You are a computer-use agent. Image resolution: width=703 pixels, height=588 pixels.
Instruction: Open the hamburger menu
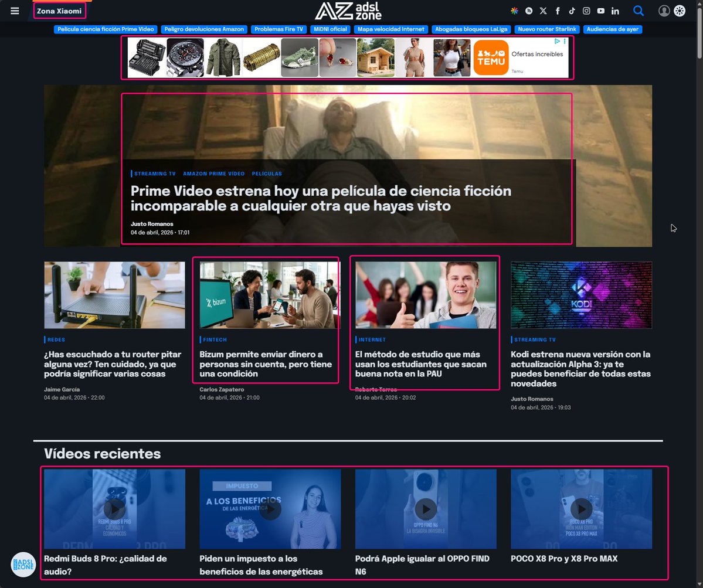click(x=15, y=11)
